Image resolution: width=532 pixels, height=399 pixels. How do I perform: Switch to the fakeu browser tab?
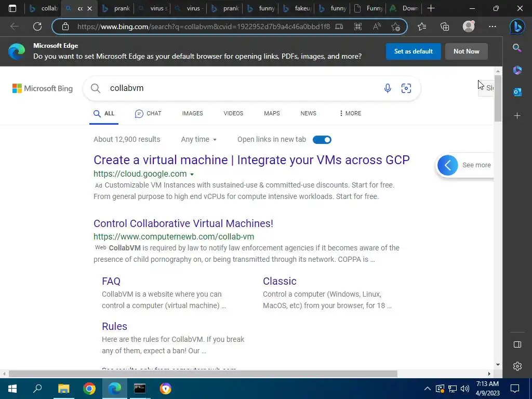click(x=296, y=8)
